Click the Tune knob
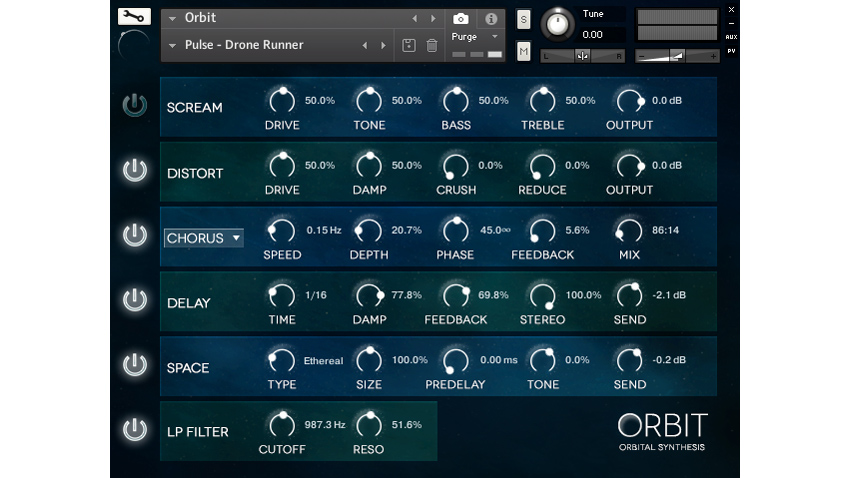Image resolution: width=850 pixels, height=478 pixels. pos(557,24)
